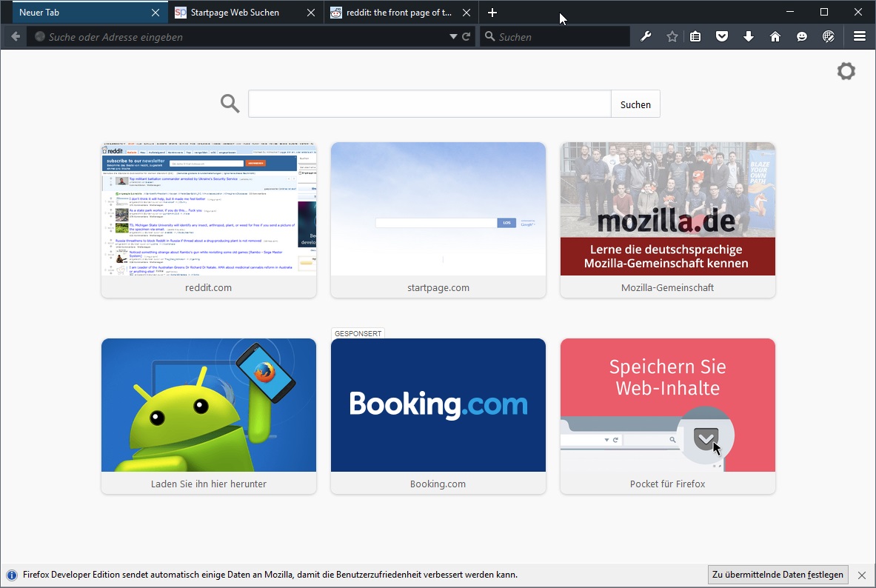
Task: Switch to the reddit front page tab
Action: 401,13
